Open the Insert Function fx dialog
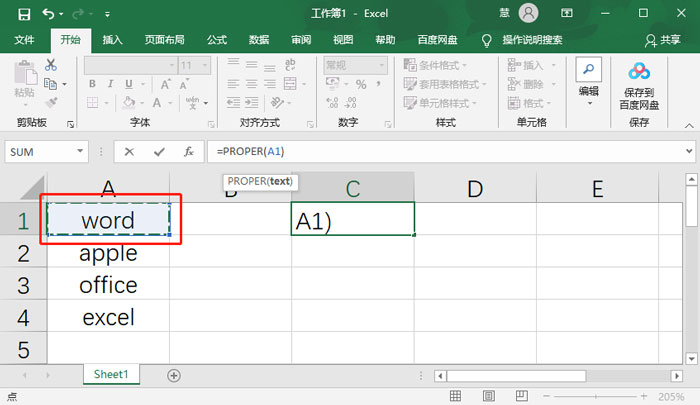The height and width of the screenshot is (405, 700). [x=188, y=152]
